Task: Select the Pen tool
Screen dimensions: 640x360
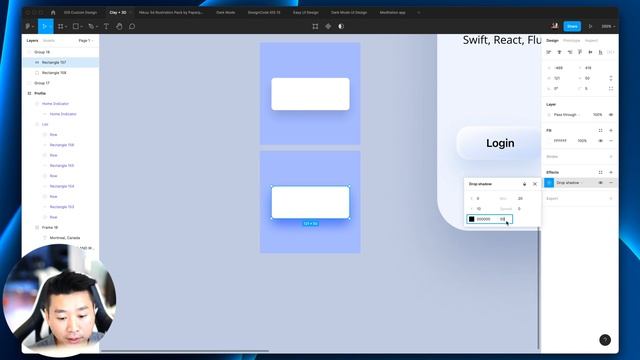Action: [91, 26]
